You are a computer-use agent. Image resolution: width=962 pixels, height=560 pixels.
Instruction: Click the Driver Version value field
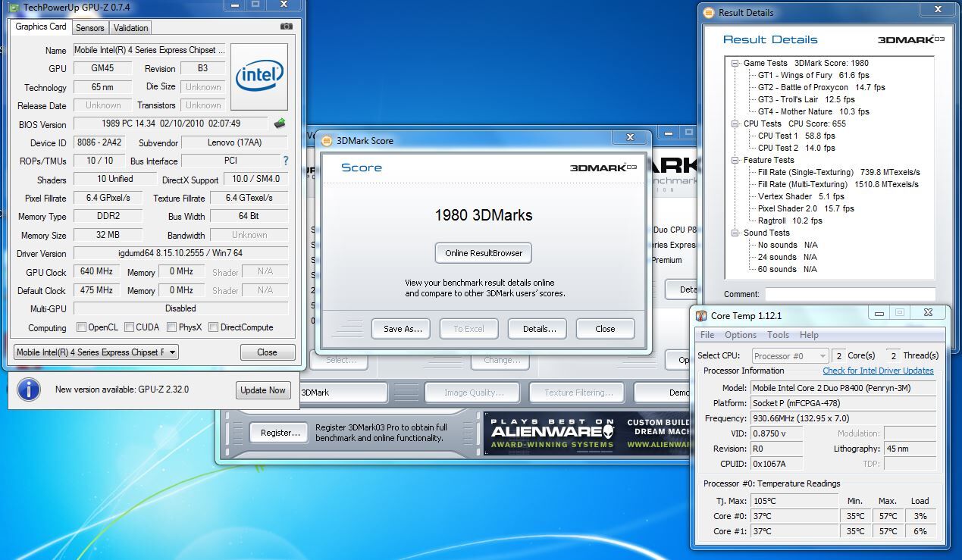tap(180, 253)
